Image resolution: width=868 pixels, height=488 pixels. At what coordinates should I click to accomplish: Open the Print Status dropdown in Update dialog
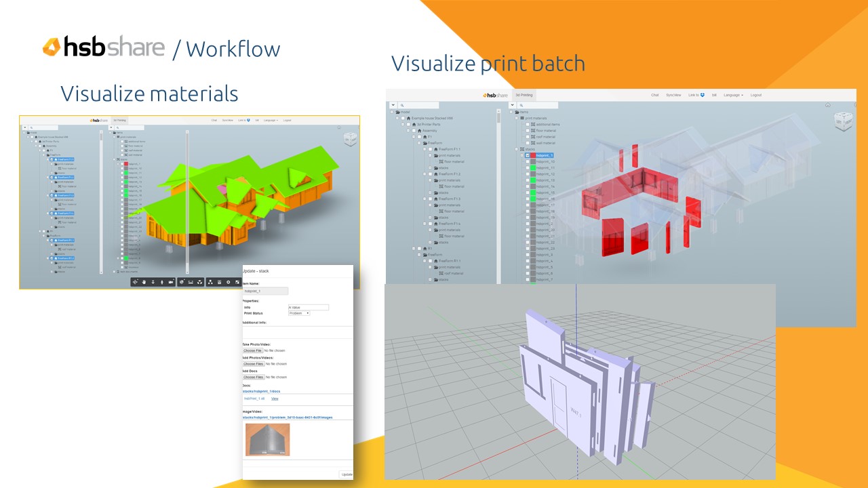coord(299,313)
